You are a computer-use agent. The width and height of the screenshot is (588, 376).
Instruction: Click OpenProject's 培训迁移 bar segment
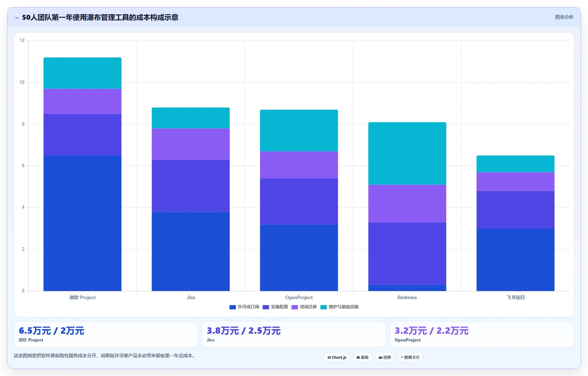click(x=299, y=165)
